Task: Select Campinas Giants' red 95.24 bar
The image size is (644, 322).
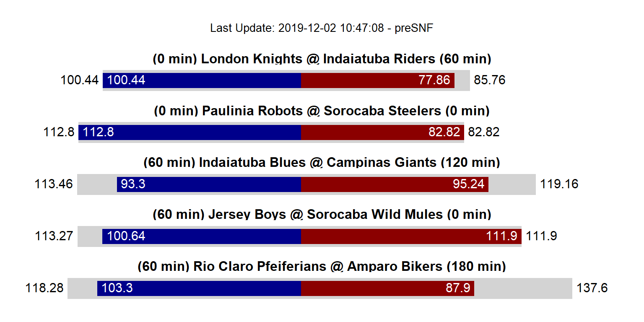Action: pos(395,184)
